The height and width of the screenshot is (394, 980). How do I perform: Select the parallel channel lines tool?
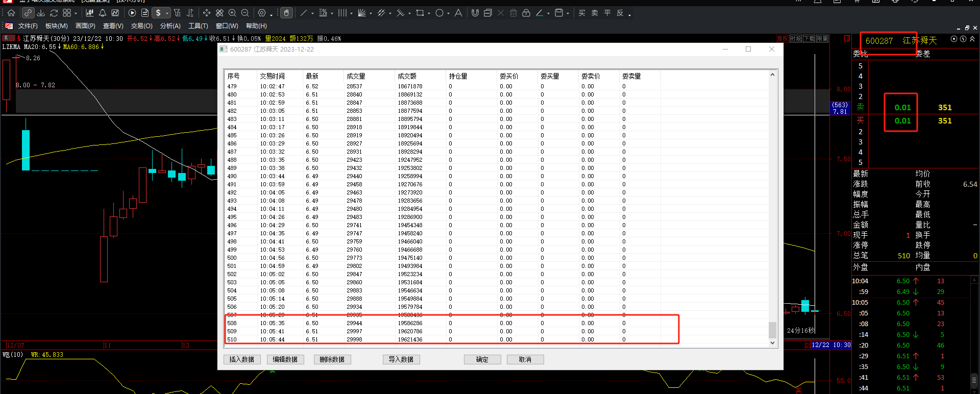coord(381,13)
